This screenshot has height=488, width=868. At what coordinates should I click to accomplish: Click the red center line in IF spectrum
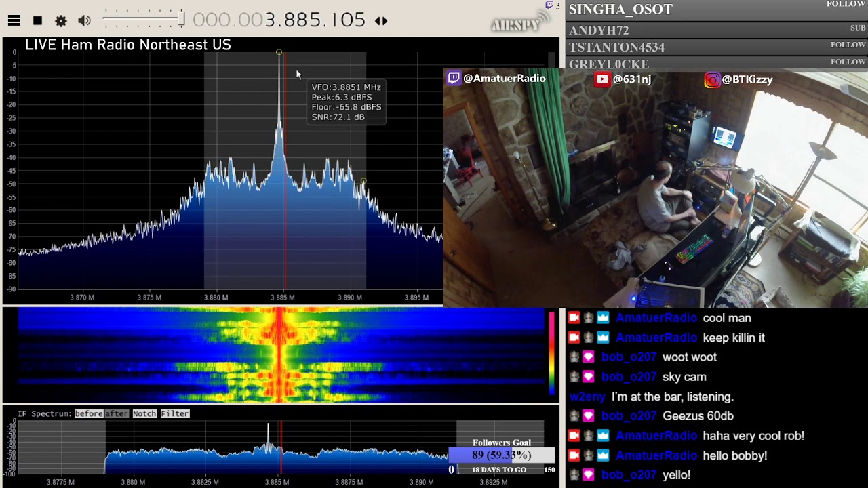tap(281, 447)
